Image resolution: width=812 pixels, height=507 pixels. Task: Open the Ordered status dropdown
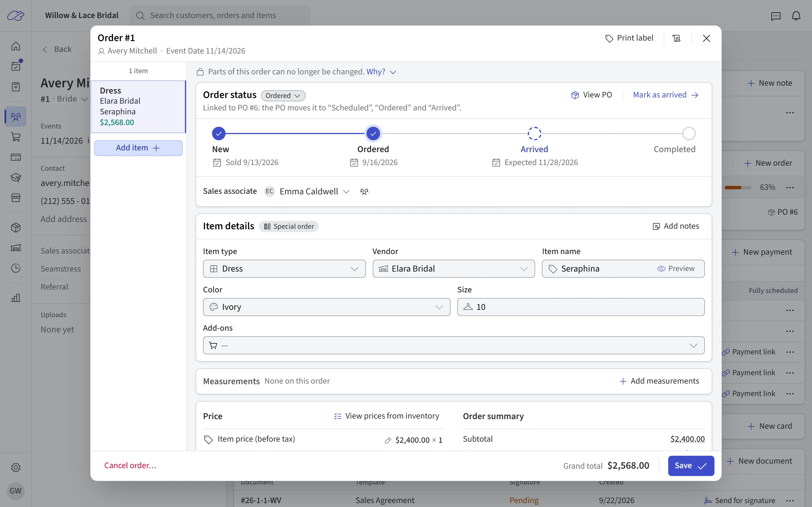(283, 95)
